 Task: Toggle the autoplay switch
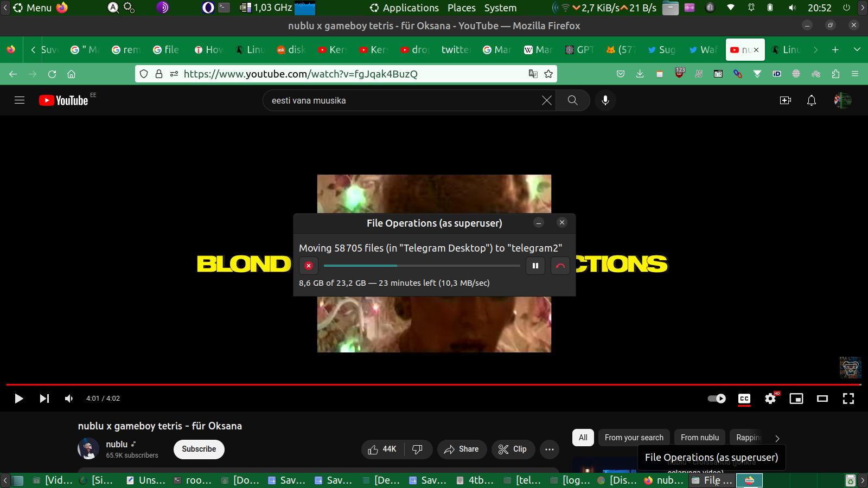tap(717, 399)
